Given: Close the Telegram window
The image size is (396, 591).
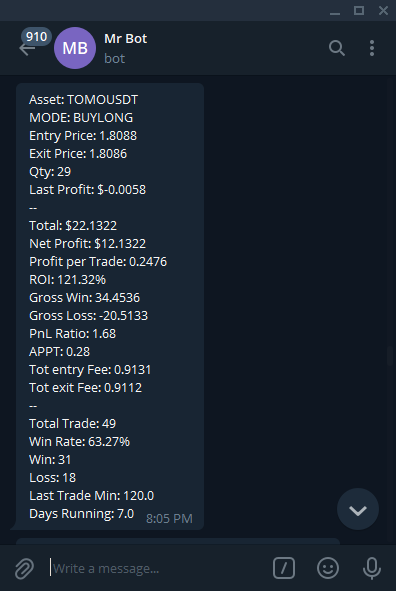Looking at the screenshot, I should coord(384,11).
